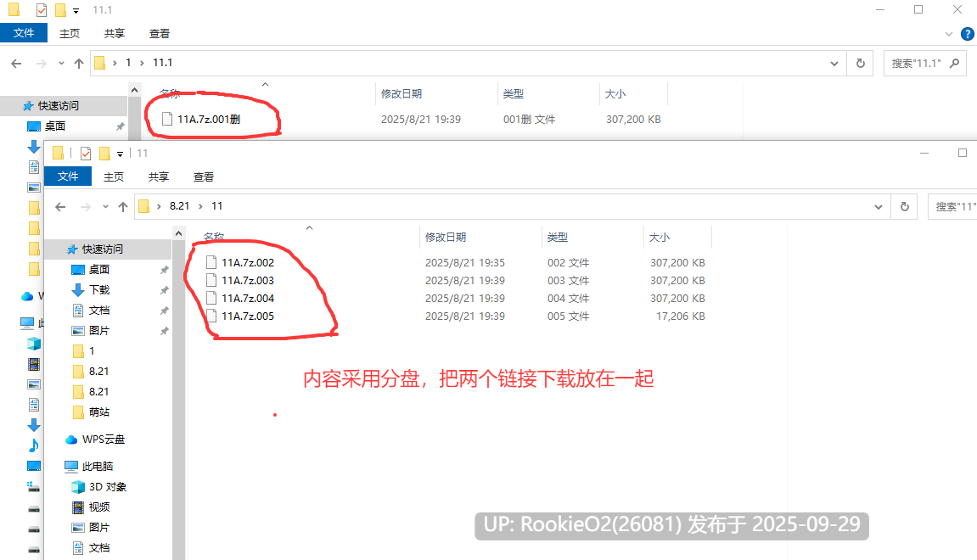The height and width of the screenshot is (560, 977).
Task: Open recent locations dropdown in the 11 window
Action: pyautogui.click(x=105, y=207)
